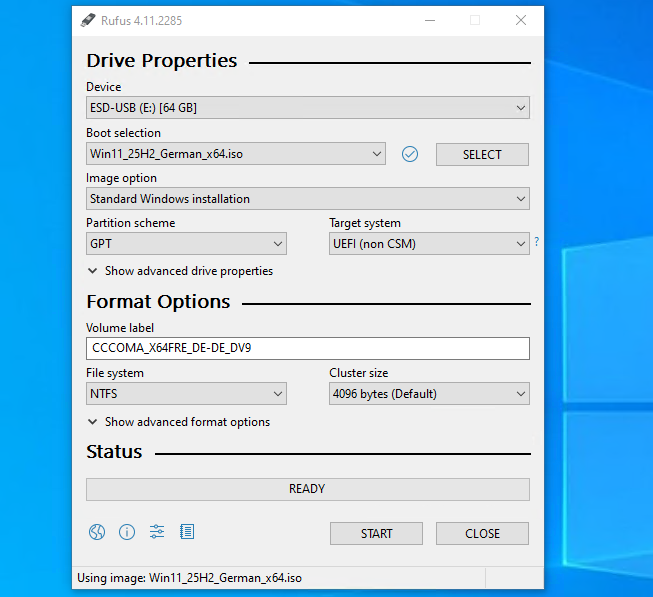Open the About information icon
The height and width of the screenshot is (597, 653).
(127, 532)
